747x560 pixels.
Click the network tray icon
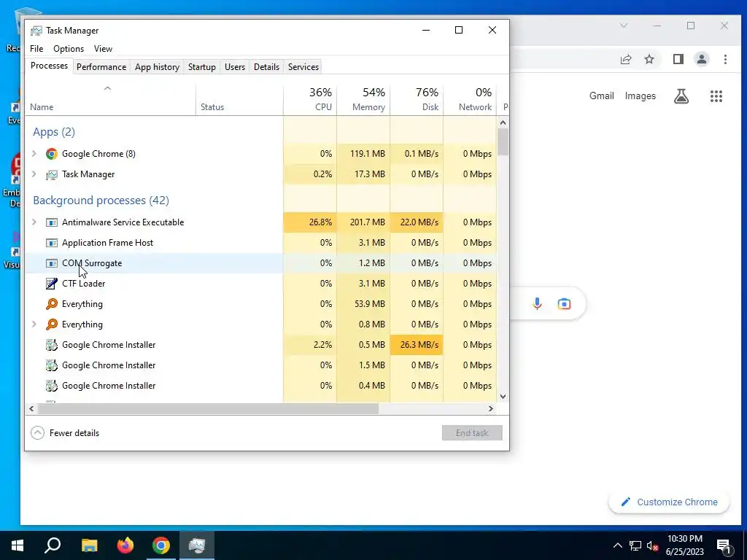click(635, 545)
